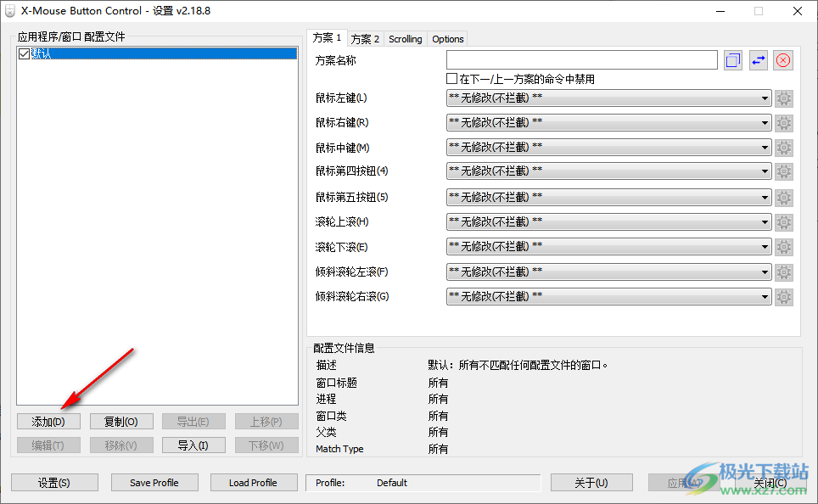Image resolution: width=818 pixels, height=504 pixels.
Task: Switch to the 方案 1 tab
Action: [327, 37]
